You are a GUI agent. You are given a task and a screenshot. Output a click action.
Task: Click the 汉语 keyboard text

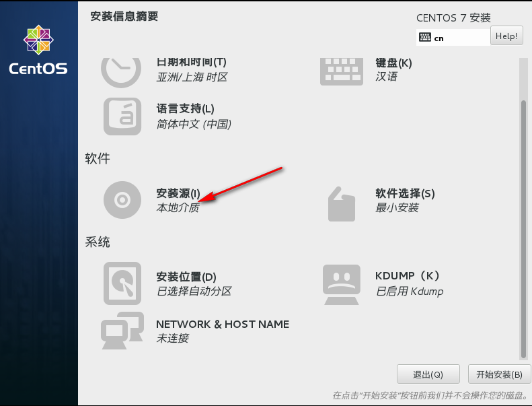tap(386, 77)
